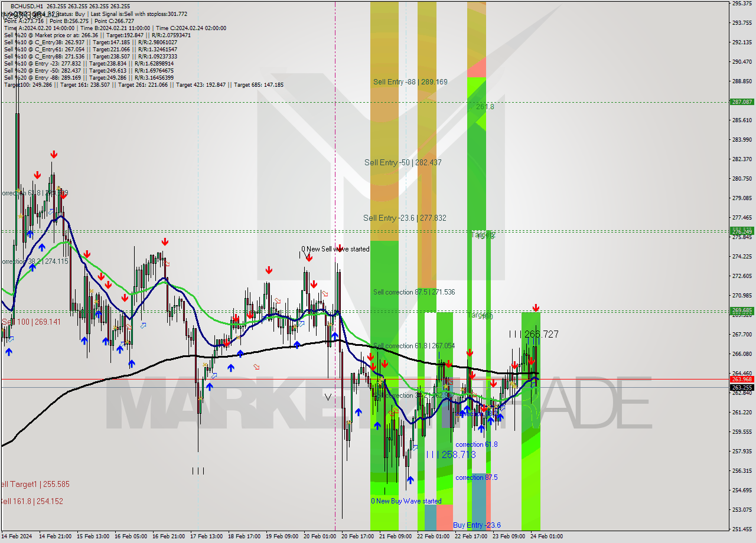Click the '0 New Sell wave started' label

pos(335,249)
